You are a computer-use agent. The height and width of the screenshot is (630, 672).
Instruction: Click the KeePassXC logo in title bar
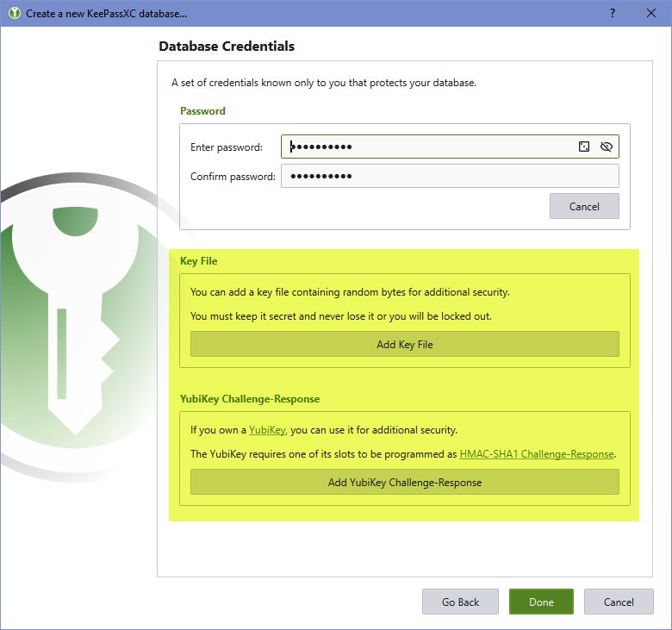pyautogui.click(x=14, y=13)
